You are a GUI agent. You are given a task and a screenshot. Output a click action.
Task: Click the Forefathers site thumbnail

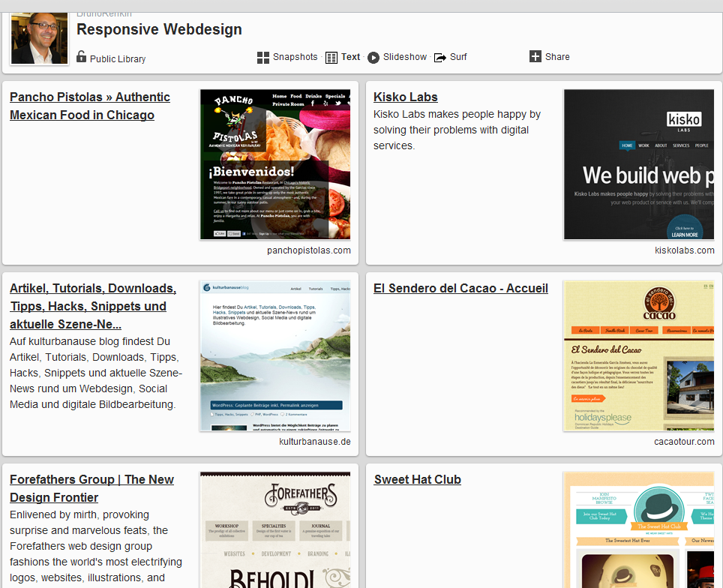274,530
